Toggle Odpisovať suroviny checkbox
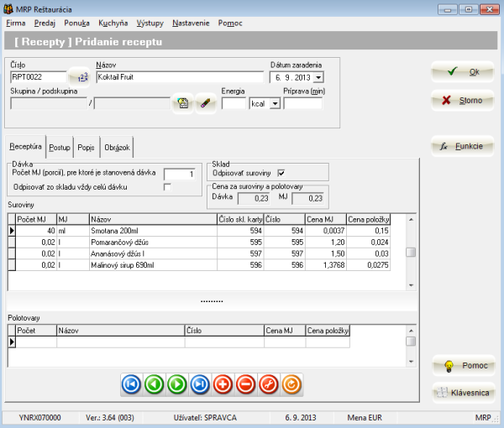Screen dimensions: 504x428 (281, 173)
